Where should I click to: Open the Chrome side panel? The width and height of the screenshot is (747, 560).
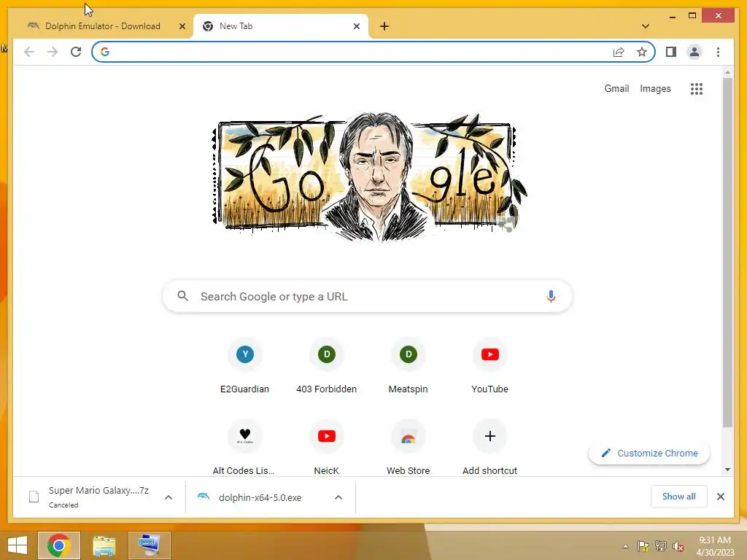[671, 52]
